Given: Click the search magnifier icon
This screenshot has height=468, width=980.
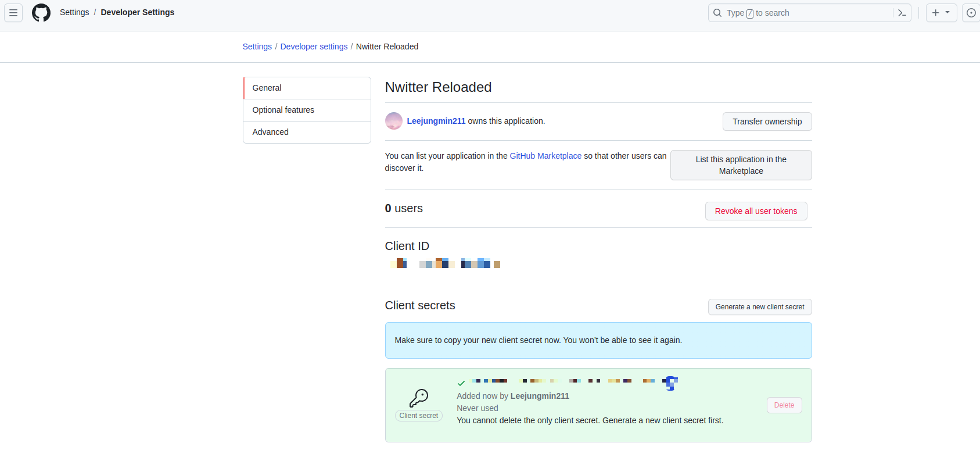Looking at the screenshot, I should (717, 13).
